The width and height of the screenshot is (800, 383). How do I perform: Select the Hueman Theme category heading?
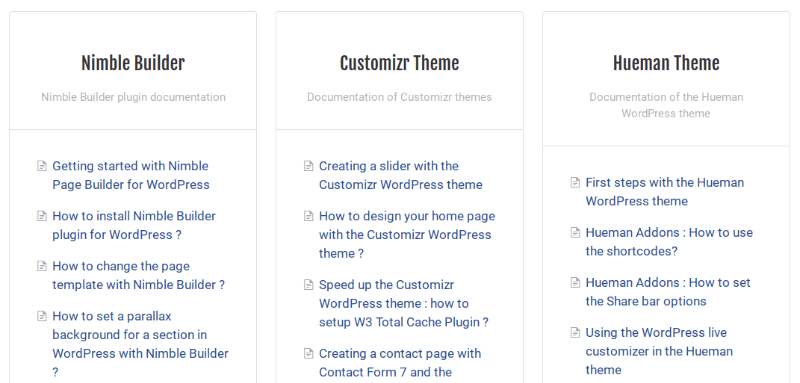click(x=666, y=63)
